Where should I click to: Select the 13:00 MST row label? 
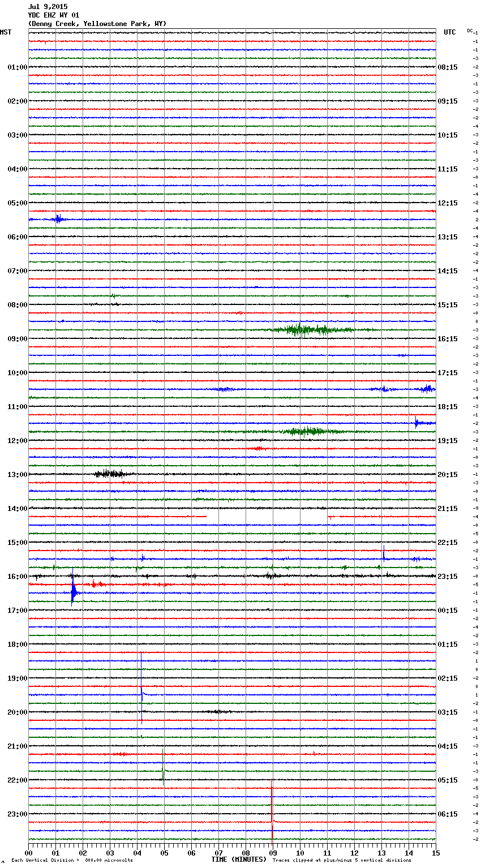tap(18, 475)
